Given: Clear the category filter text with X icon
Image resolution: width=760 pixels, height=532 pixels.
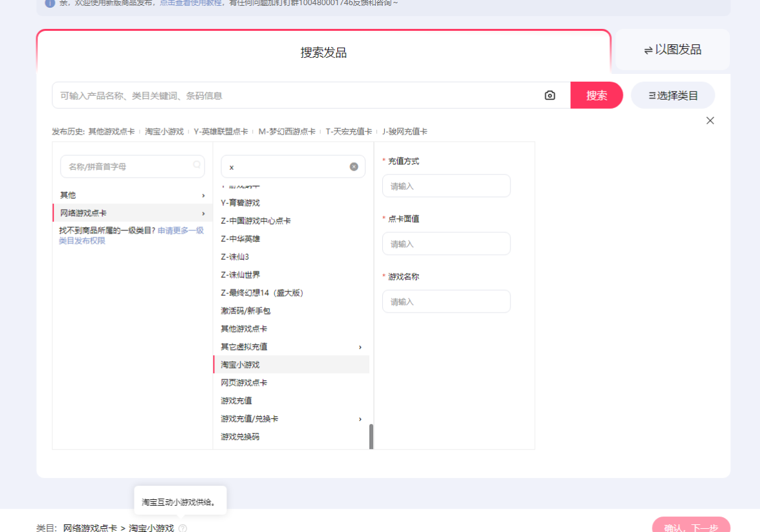Looking at the screenshot, I should [x=354, y=167].
